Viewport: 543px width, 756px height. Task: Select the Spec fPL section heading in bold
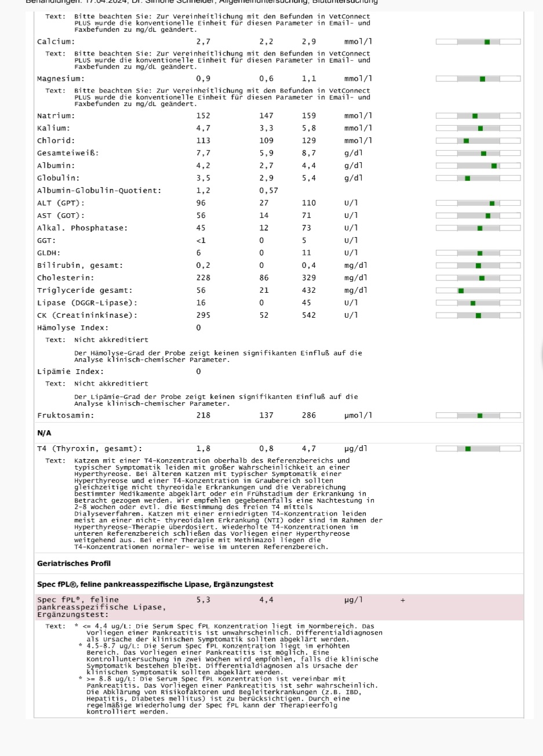coord(155,584)
